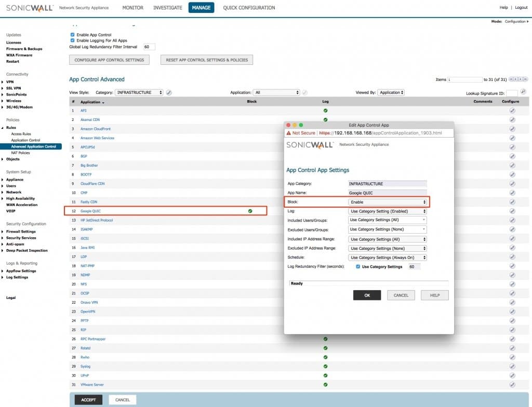
Task: Open configure pencil for LDP row
Action: click(x=512, y=257)
